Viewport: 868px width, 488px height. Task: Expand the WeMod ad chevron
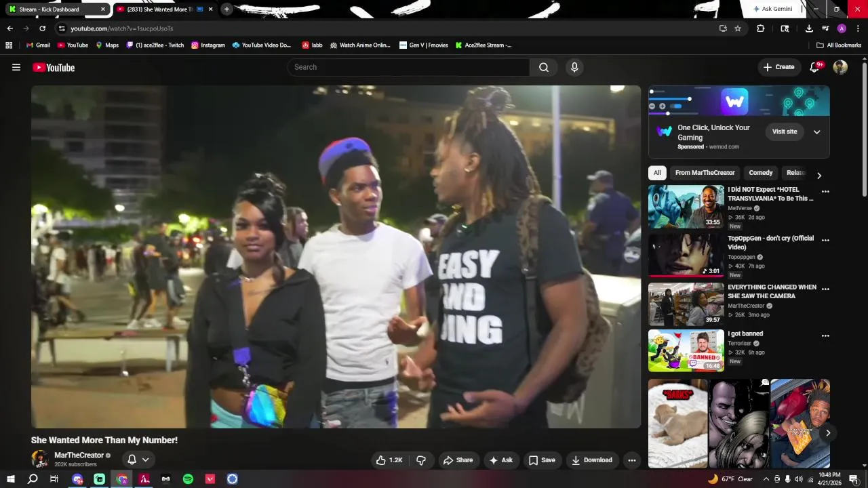816,132
